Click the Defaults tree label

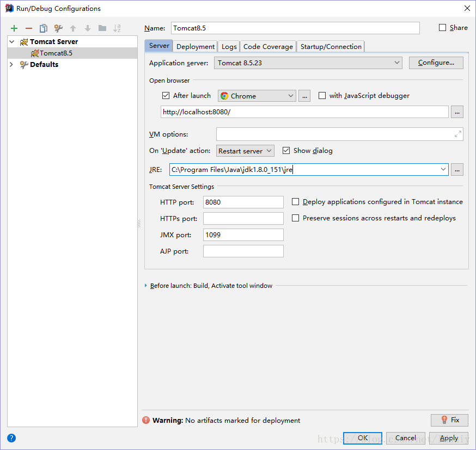click(44, 64)
